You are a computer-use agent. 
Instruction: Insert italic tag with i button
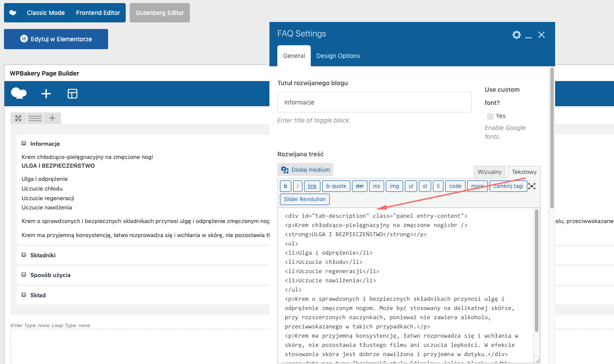pyautogui.click(x=298, y=186)
